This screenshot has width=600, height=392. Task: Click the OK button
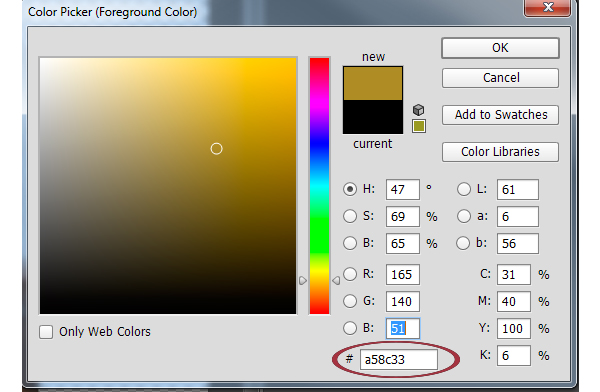point(500,48)
